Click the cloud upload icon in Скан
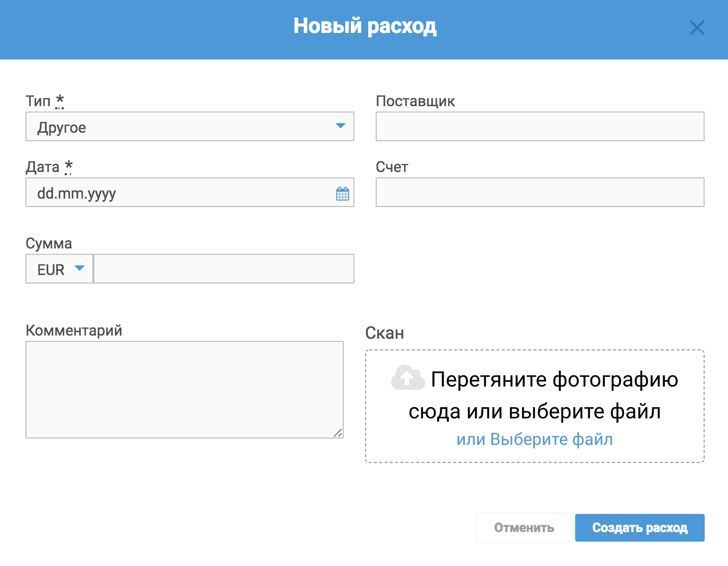 408,378
